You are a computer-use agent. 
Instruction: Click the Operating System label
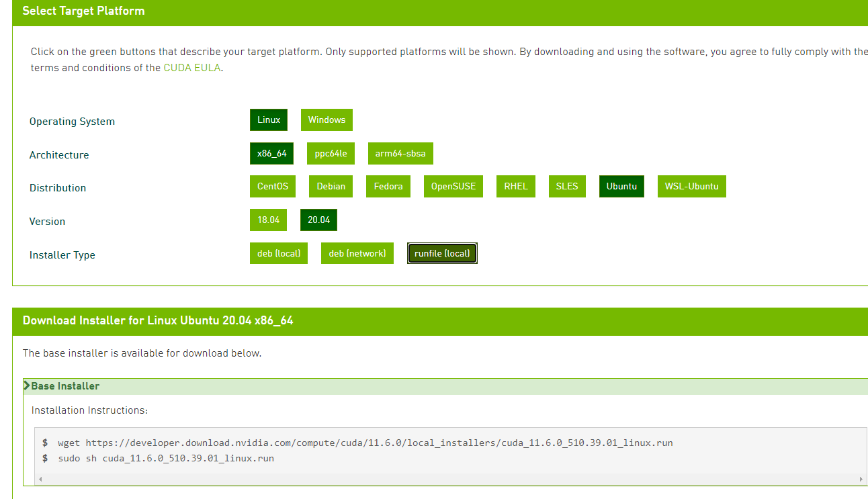(72, 122)
